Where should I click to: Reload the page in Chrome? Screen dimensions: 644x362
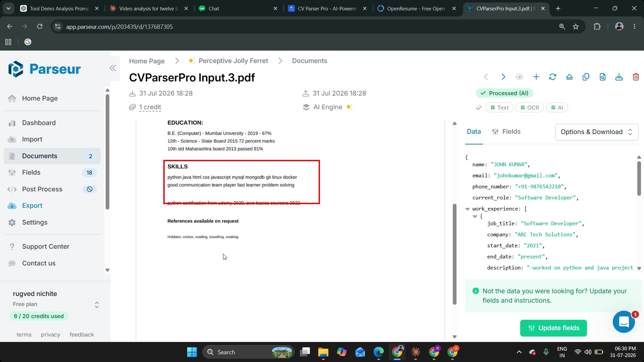40,26
